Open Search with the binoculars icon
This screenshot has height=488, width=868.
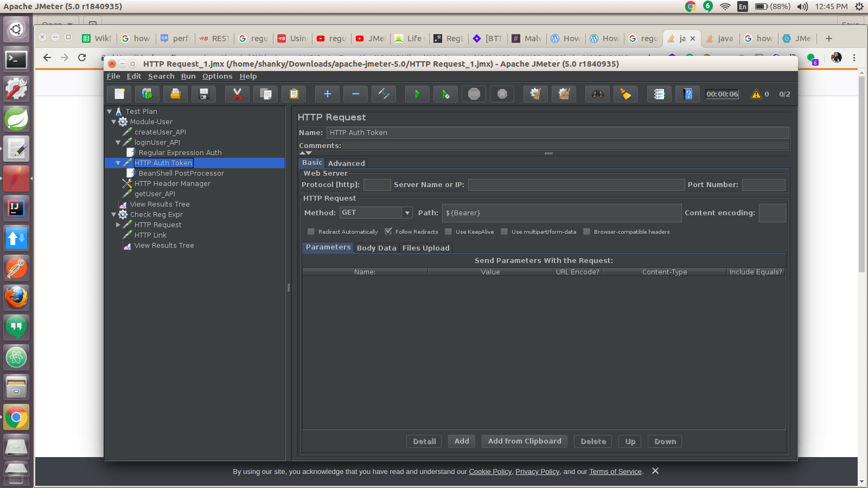pos(597,94)
